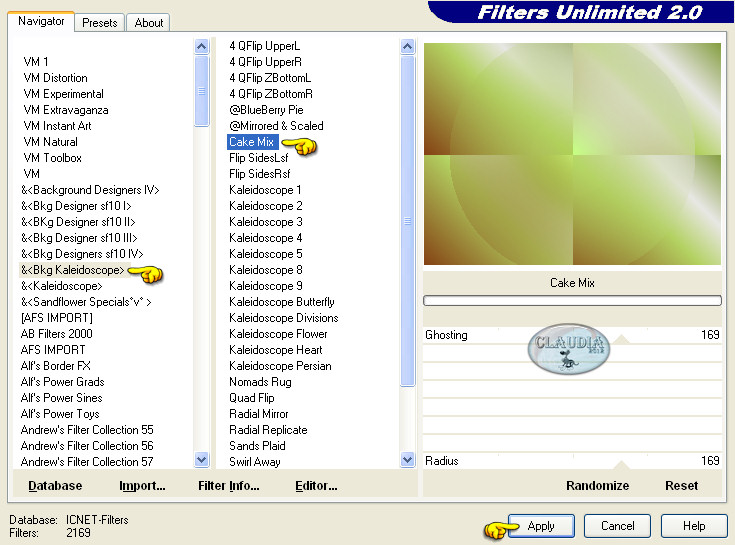Select the Quad Flip filter
Viewport: 735px width, 545px height.
click(252, 398)
